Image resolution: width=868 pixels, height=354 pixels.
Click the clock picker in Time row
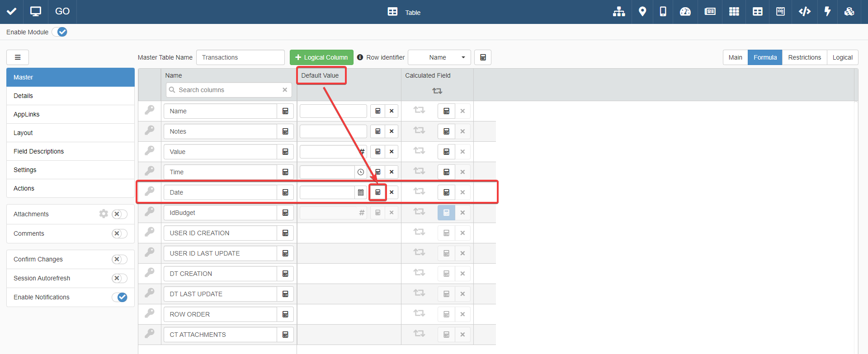pyautogui.click(x=361, y=172)
